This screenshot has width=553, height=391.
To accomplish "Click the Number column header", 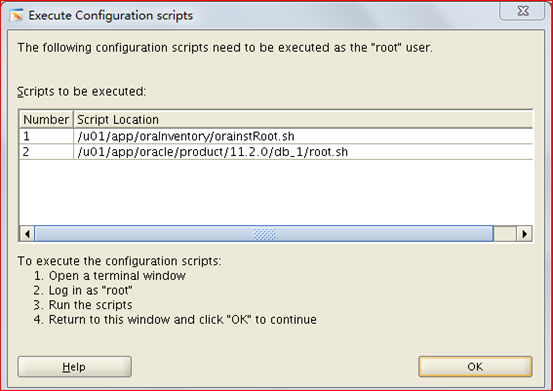I will tap(46, 120).
